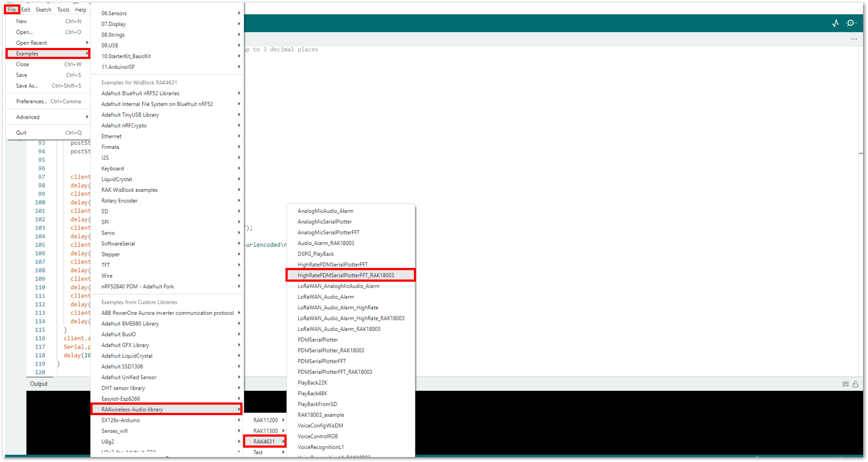
Task: Expand Adafruit TinyUSB Library examples
Action: point(168,115)
